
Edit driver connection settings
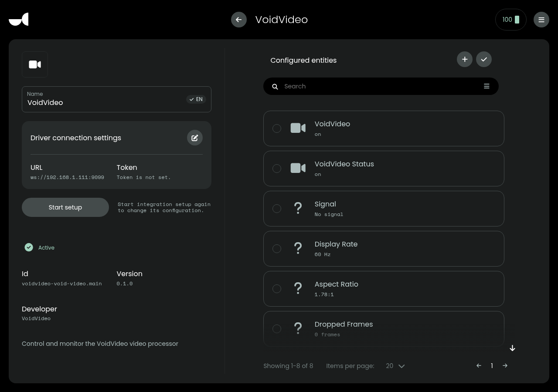[x=195, y=138]
